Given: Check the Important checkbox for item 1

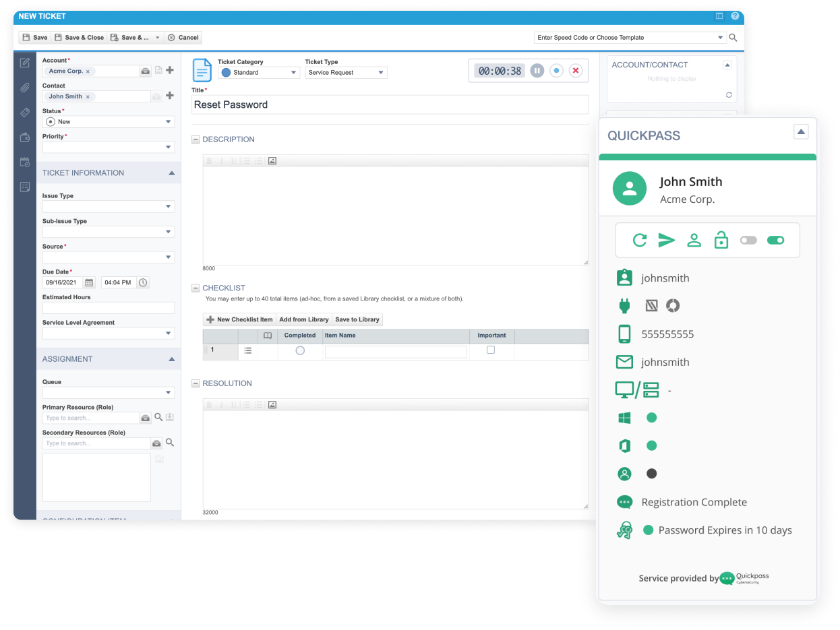Looking at the screenshot, I should pos(491,350).
